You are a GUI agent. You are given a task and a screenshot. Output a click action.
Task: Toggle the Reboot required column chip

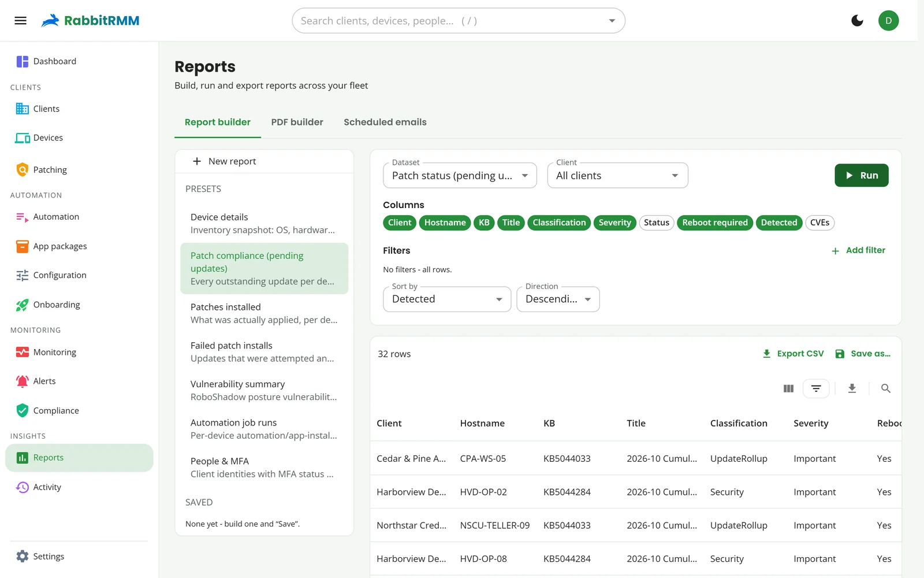coord(715,223)
